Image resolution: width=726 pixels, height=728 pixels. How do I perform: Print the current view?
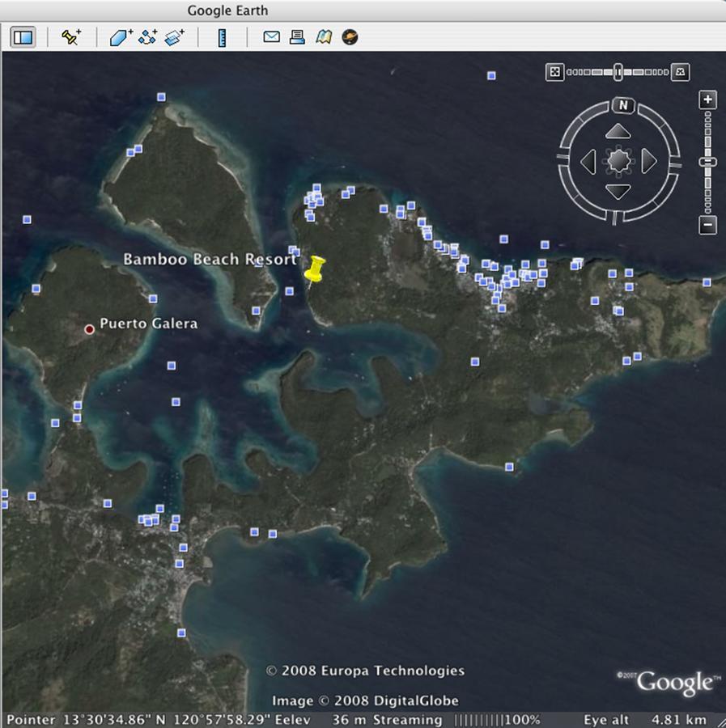pyautogui.click(x=297, y=37)
